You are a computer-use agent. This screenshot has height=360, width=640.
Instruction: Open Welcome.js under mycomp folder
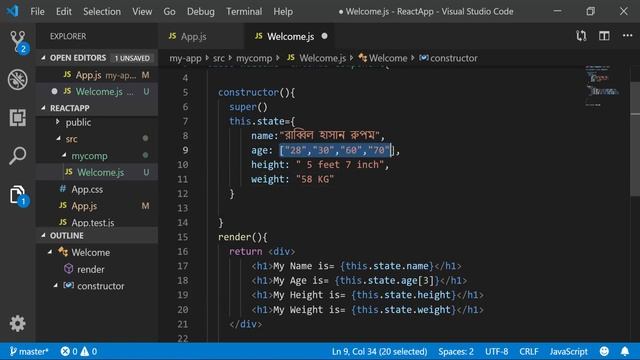pos(97,172)
